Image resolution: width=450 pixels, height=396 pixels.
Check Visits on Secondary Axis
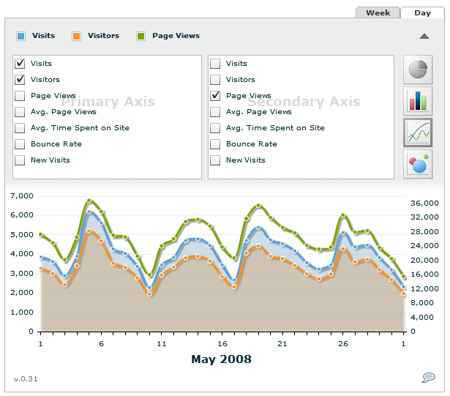(x=215, y=63)
